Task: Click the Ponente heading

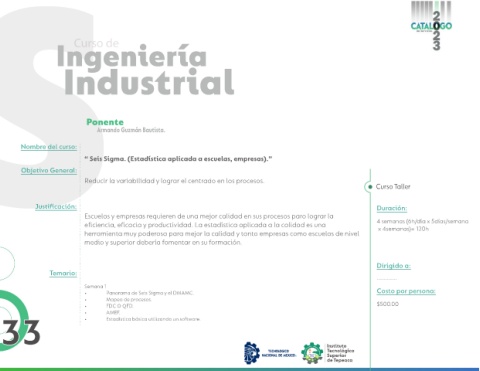Action: (105, 122)
